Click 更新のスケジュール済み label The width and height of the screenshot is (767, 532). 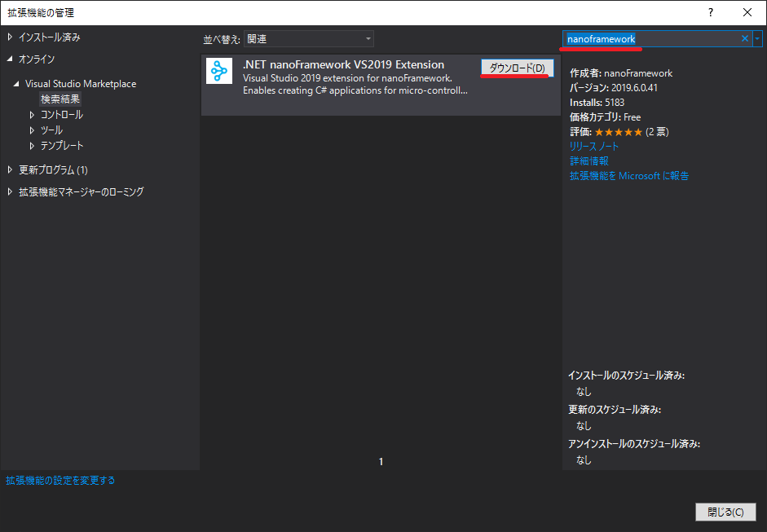[615, 409]
